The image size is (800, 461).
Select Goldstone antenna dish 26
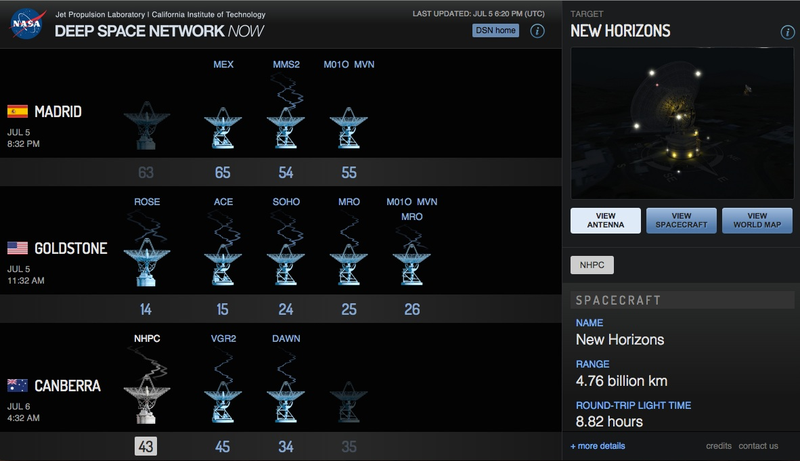coord(412,264)
